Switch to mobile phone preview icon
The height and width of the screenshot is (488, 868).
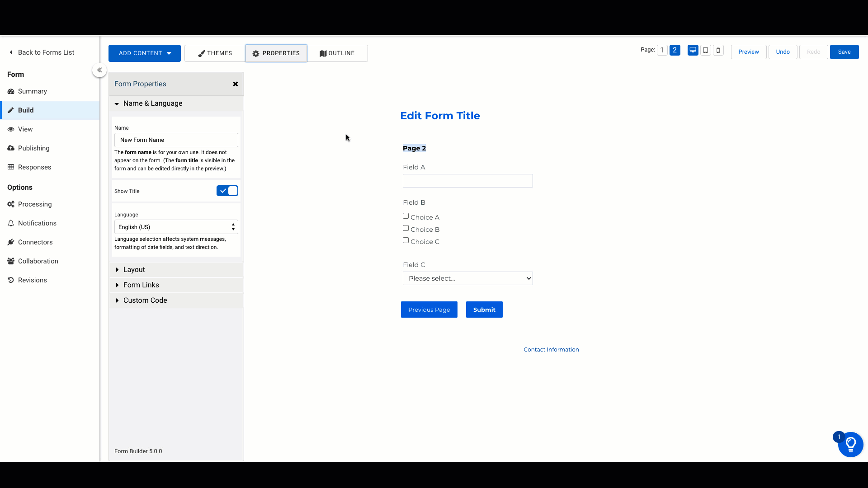click(x=718, y=50)
